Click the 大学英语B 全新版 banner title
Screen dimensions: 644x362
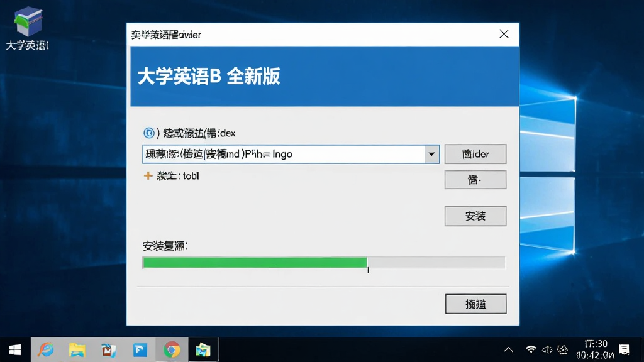[209, 76]
